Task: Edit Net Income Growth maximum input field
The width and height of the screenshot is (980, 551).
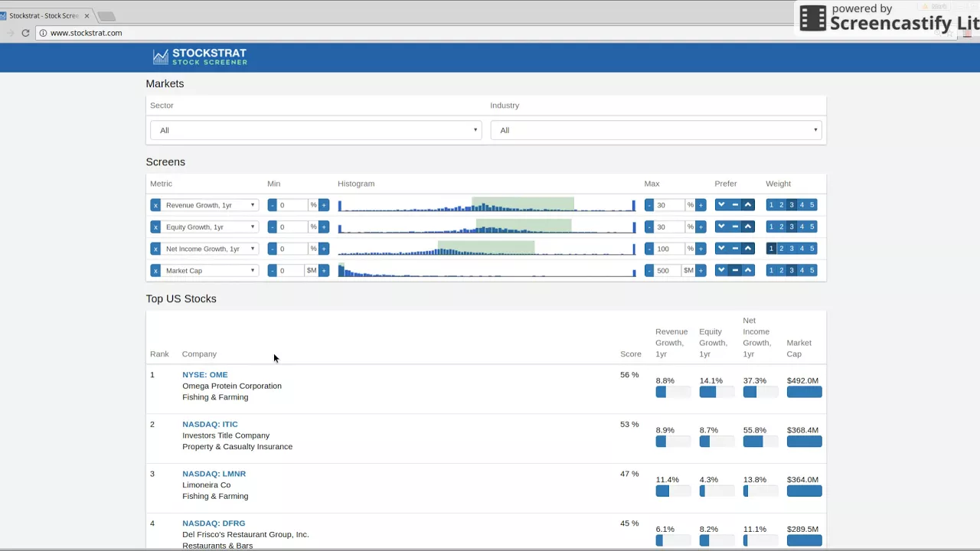Action: coord(670,249)
